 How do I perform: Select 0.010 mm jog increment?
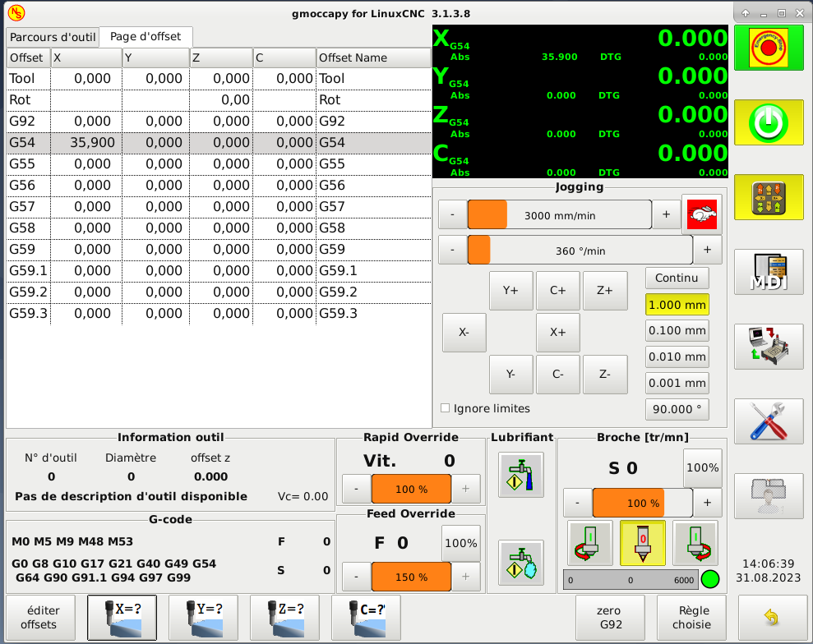pos(677,357)
